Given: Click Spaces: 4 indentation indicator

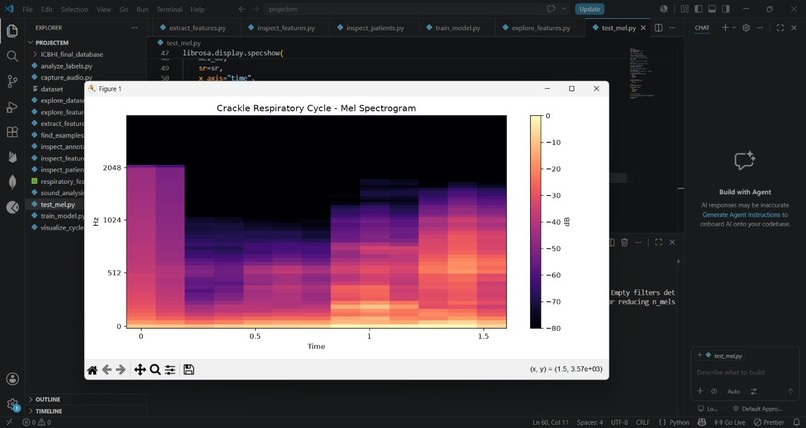Looking at the screenshot, I should [x=590, y=422].
